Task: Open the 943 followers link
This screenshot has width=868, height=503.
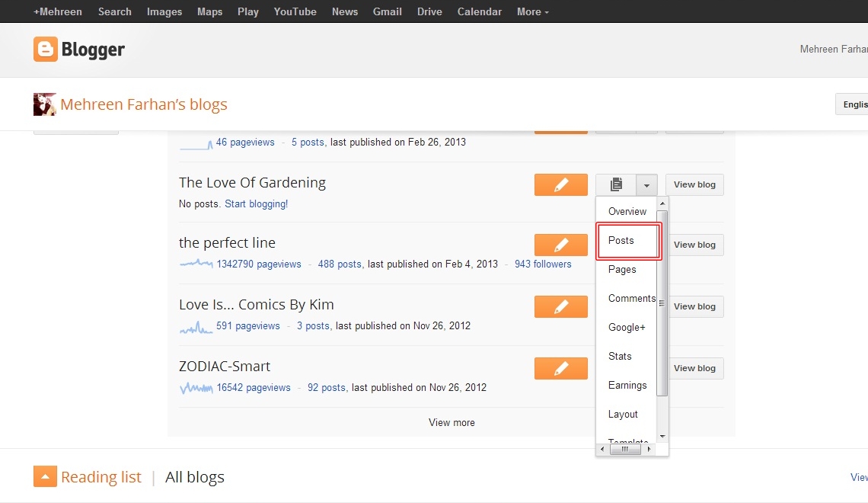Action: point(544,264)
